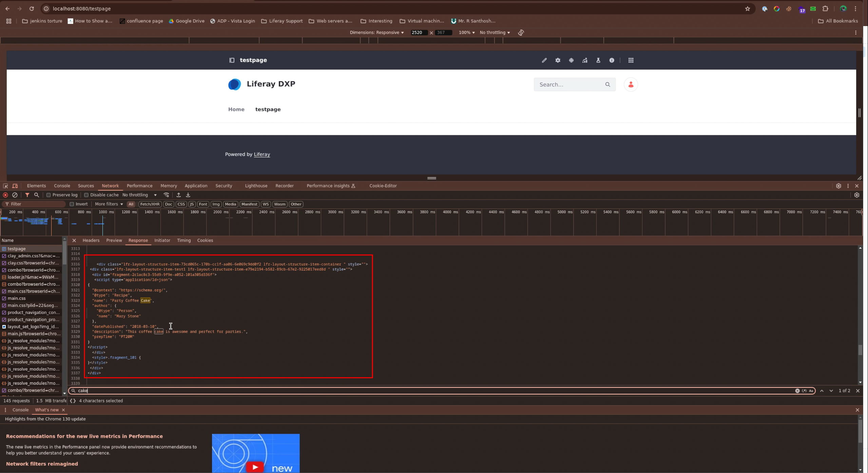Viewport: 868px width, 473px height.
Task: Open the Dimensions Responsive dropdown
Action: coord(377,33)
